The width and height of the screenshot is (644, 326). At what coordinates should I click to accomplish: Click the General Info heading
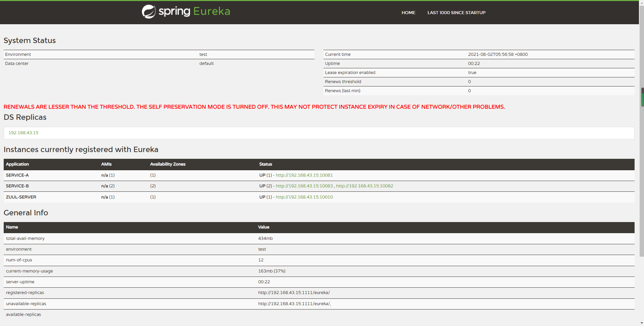point(26,213)
